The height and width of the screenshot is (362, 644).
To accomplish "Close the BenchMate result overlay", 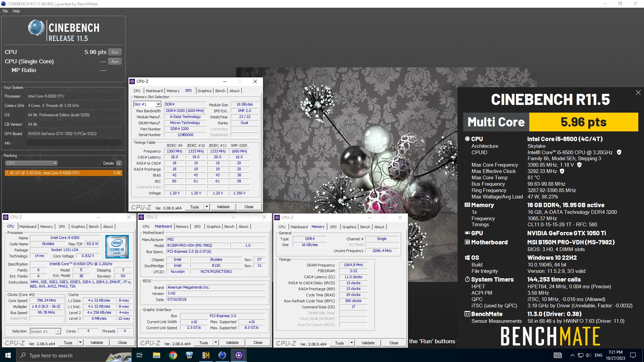I will click(x=638, y=93).
